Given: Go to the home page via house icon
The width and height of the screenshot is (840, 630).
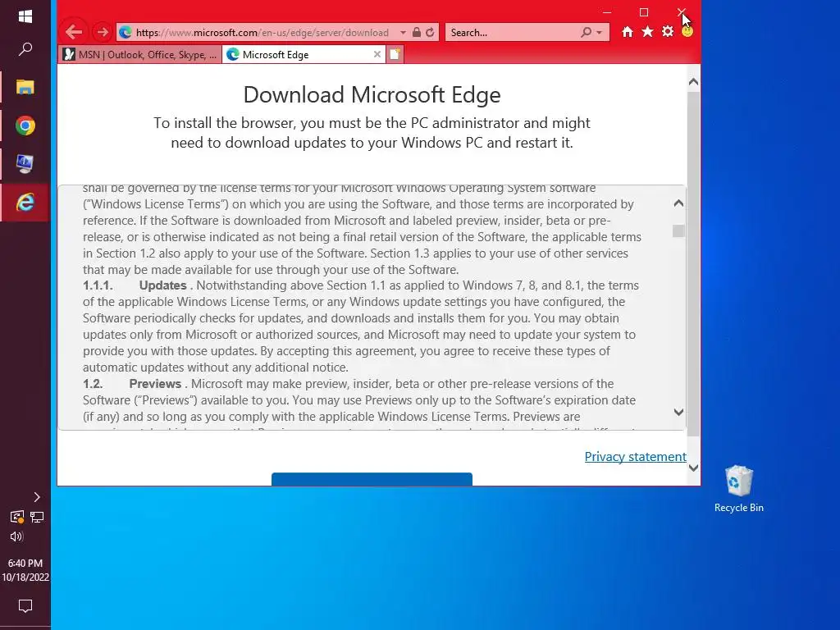Looking at the screenshot, I should (x=628, y=32).
